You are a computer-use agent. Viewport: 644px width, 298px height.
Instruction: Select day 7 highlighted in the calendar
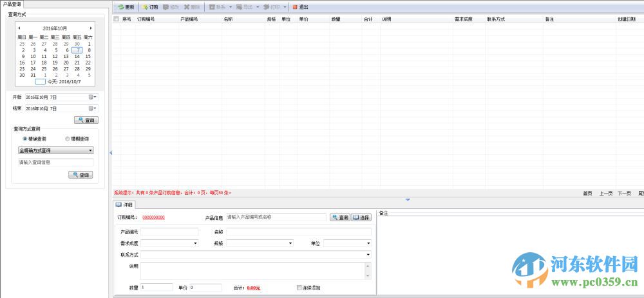pyautogui.click(x=77, y=50)
